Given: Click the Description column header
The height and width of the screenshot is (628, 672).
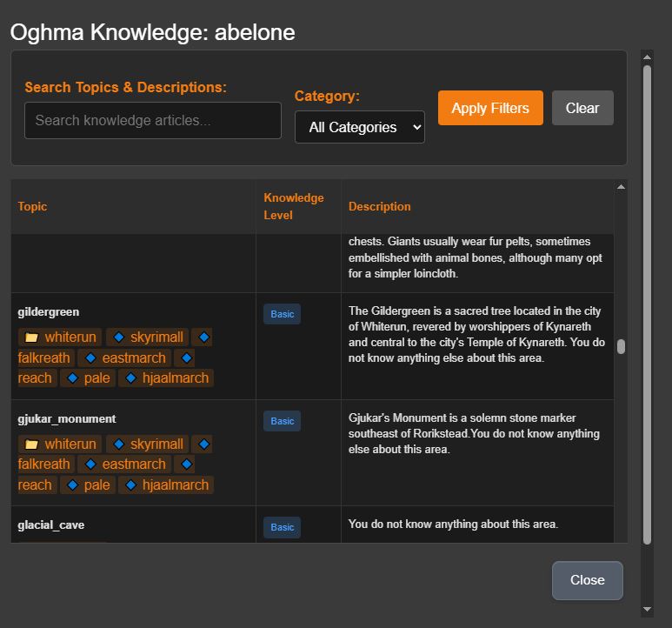Looking at the screenshot, I should point(380,207).
